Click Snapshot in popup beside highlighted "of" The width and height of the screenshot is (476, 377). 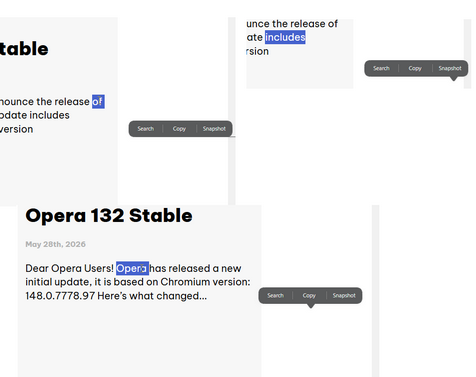(x=214, y=129)
